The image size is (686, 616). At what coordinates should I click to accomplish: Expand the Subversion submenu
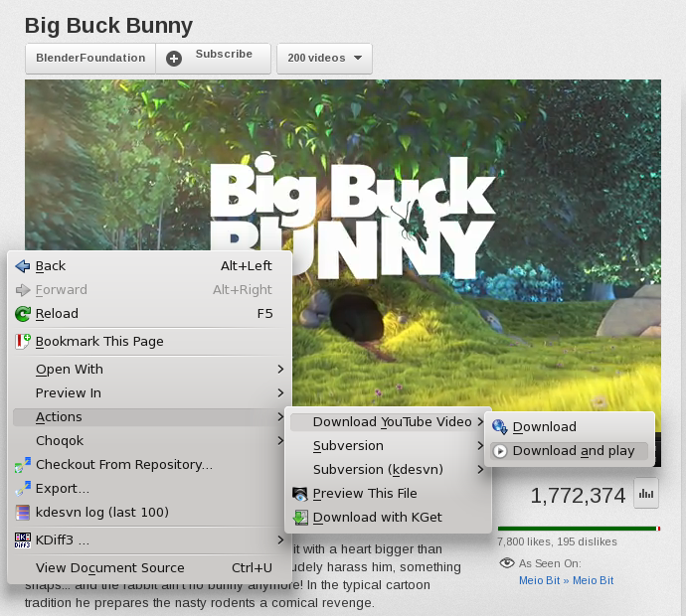point(388,446)
